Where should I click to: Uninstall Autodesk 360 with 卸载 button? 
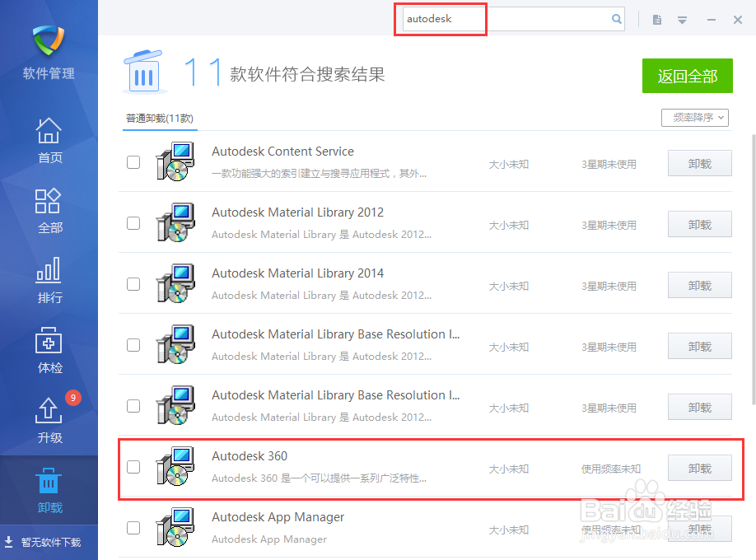pos(700,469)
